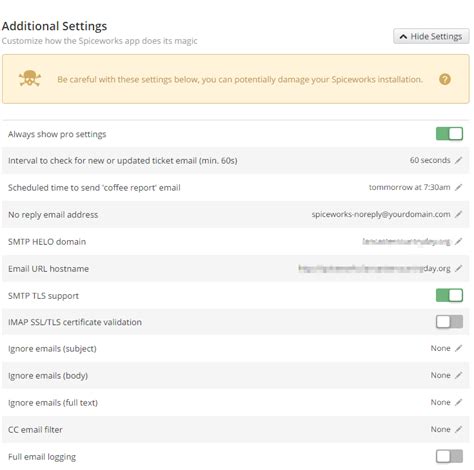Edit the SMTP HELO domain pencil icon

459,241
